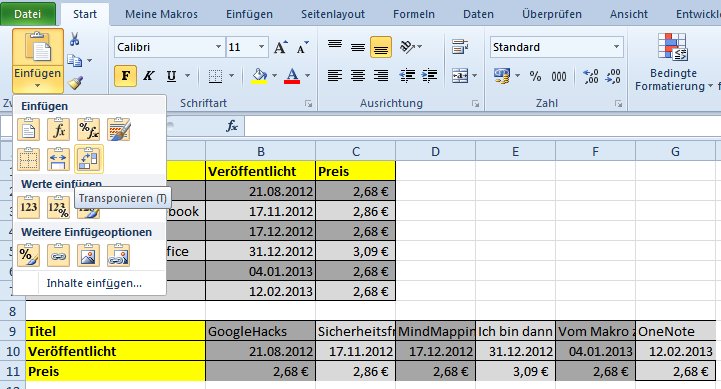Click the orientation (angled text) icon
Image resolution: width=721 pixels, height=389 pixels.
407,47
